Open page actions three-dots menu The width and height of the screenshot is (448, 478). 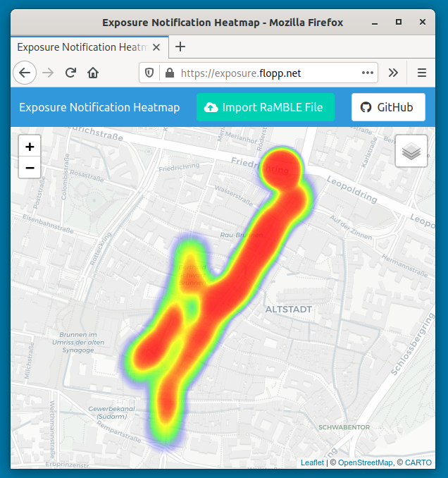368,73
